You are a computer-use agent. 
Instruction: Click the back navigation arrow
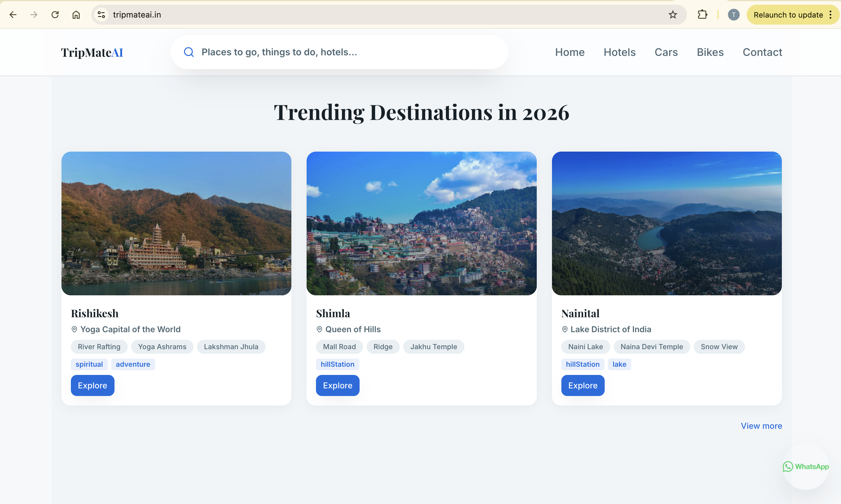pyautogui.click(x=13, y=14)
